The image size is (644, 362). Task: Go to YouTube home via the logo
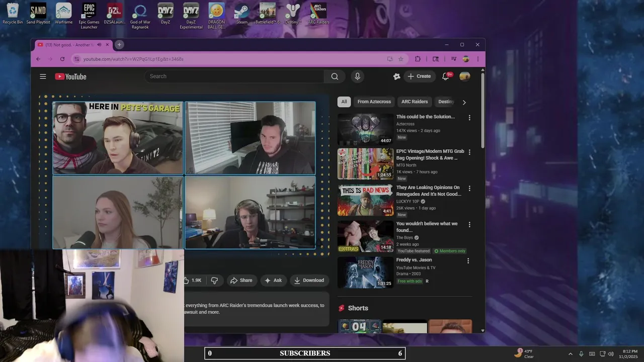(71, 76)
